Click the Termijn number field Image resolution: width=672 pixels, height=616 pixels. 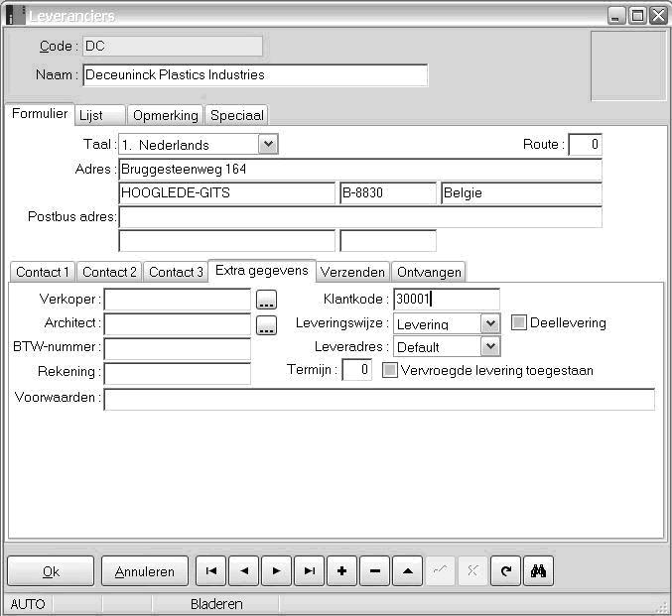[x=357, y=370]
